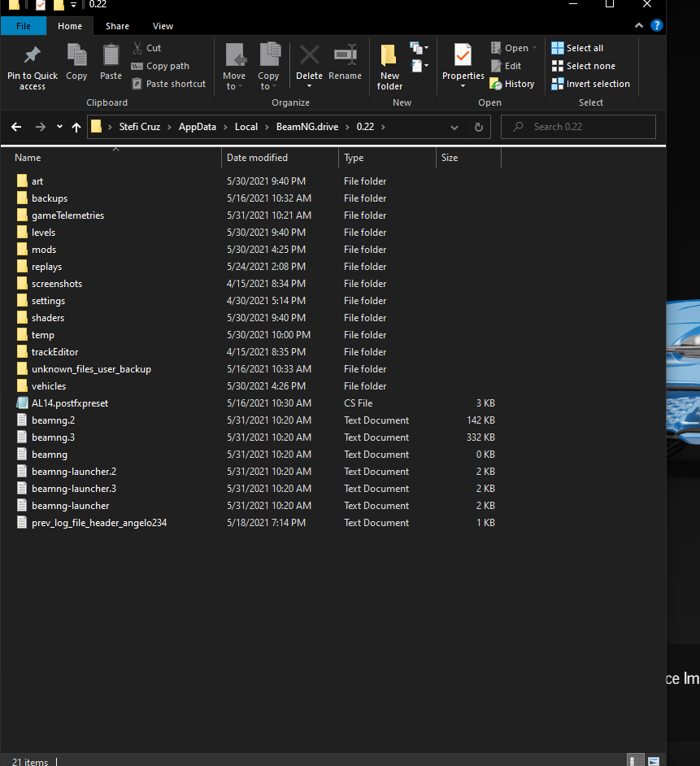
Task: Open the Properties dropdown arrow
Action: (463, 86)
